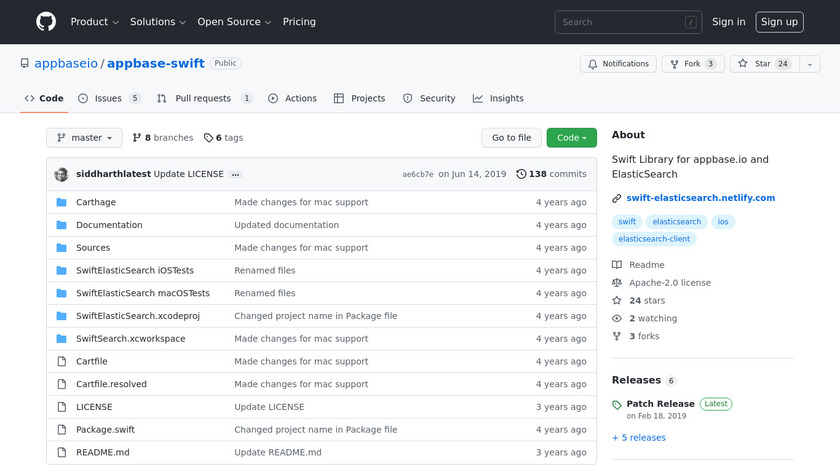Click the GitHub logo icon
Screen dimensions: 840x472
pyautogui.click(x=46, y=22)
